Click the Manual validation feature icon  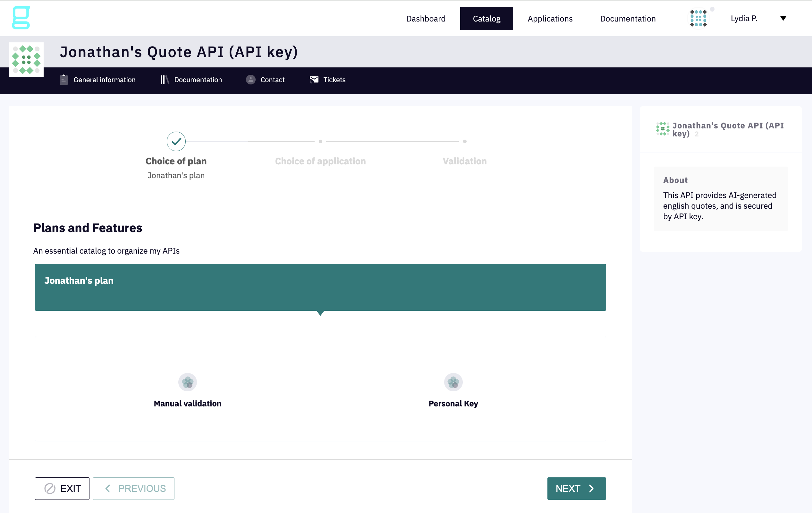pos(188,382)
